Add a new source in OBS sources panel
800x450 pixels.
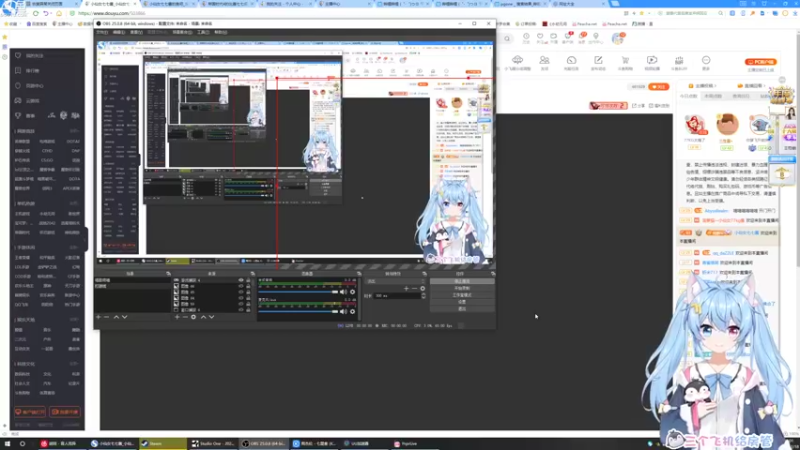[x=177, y=317]
